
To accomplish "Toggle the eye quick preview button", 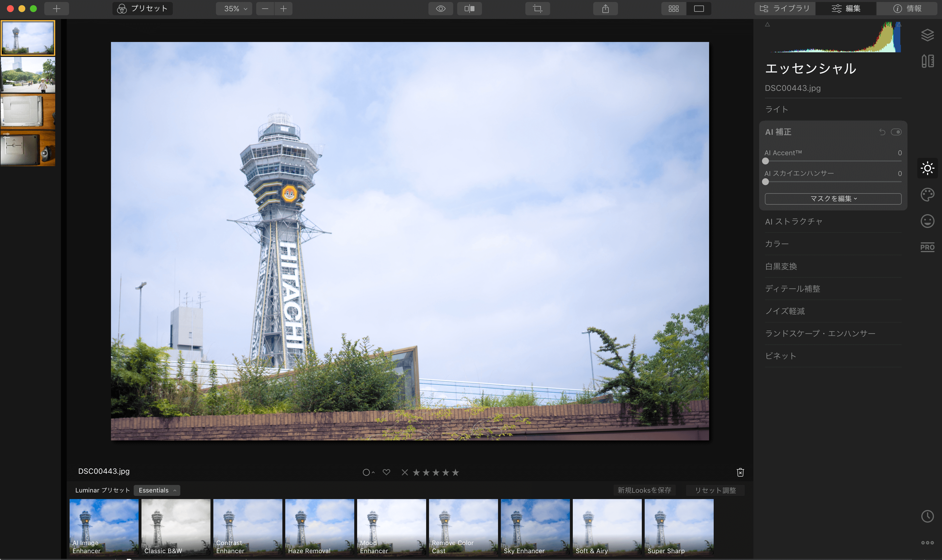I will [x=441, y=8].
